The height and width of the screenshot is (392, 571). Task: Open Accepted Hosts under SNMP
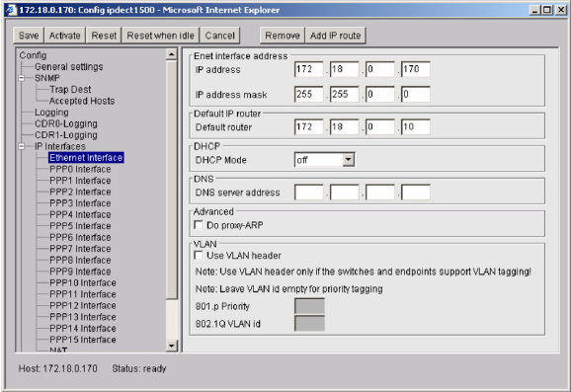[x=82, y=101]
